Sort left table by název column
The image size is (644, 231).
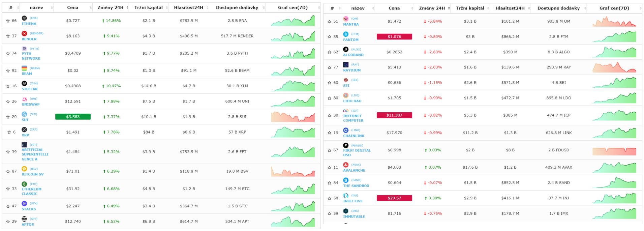(36, 7)
